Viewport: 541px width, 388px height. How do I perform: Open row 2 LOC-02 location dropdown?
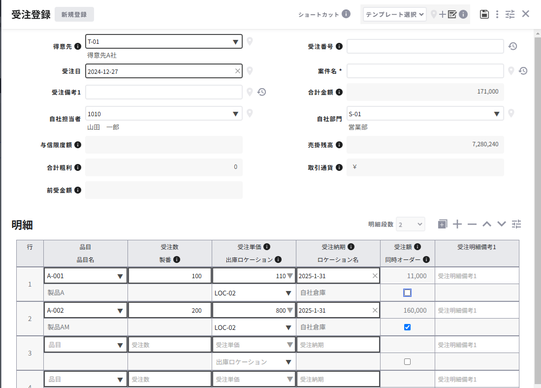[288, 328]
